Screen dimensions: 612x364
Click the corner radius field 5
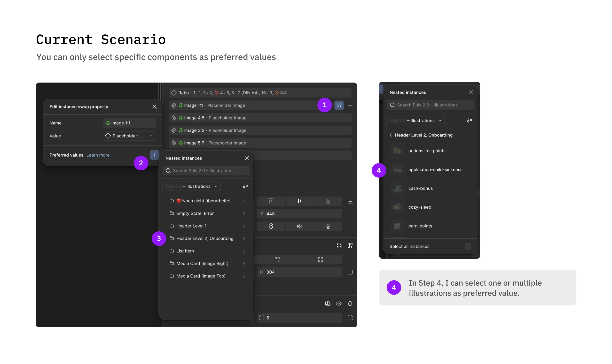[x=299, y=318]
